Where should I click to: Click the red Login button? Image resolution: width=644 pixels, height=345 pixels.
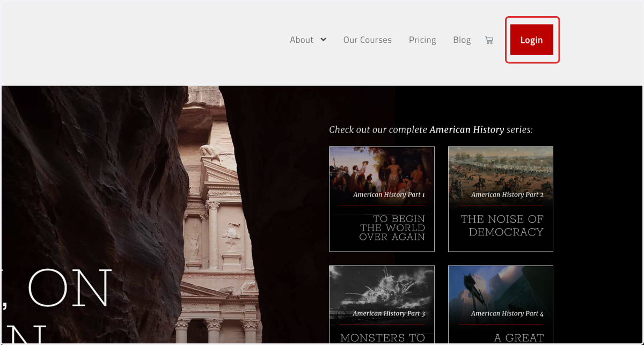(532, 40)
